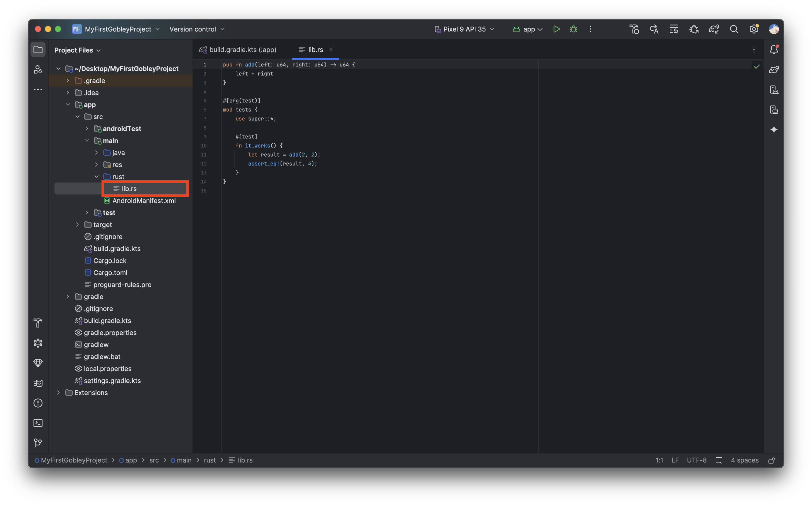Open Resource Manager in the left sidebar
Screen dimensions: 812x505
click(38, 69)
